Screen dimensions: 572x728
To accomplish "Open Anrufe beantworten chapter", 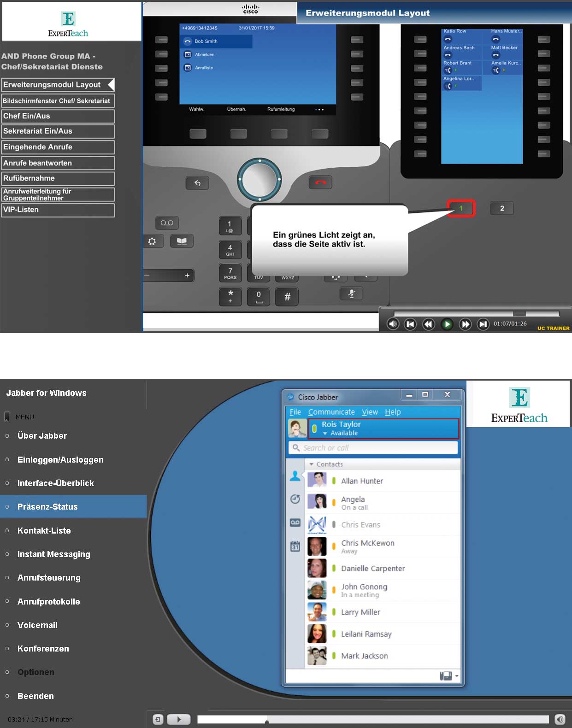I will (x=58, y=163).
